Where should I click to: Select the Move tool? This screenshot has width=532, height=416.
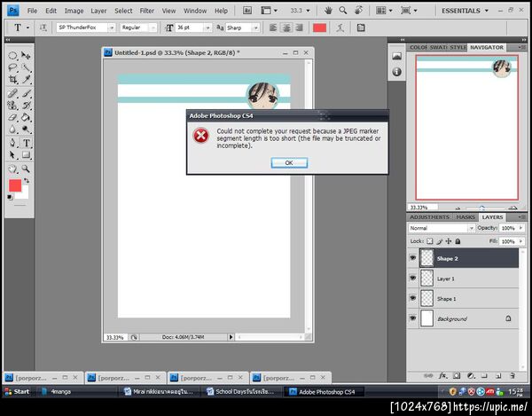26,56
